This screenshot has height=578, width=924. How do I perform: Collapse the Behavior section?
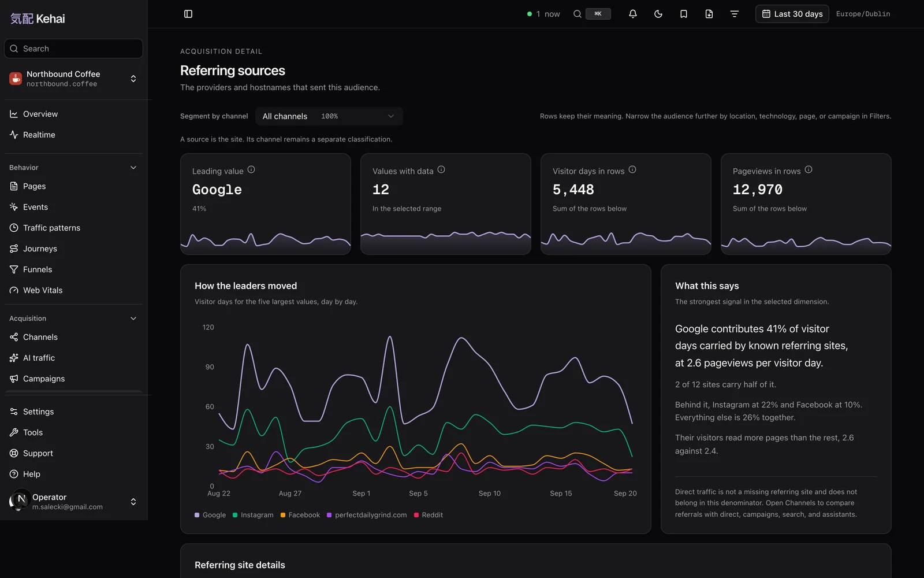click(x=133, y=168)
